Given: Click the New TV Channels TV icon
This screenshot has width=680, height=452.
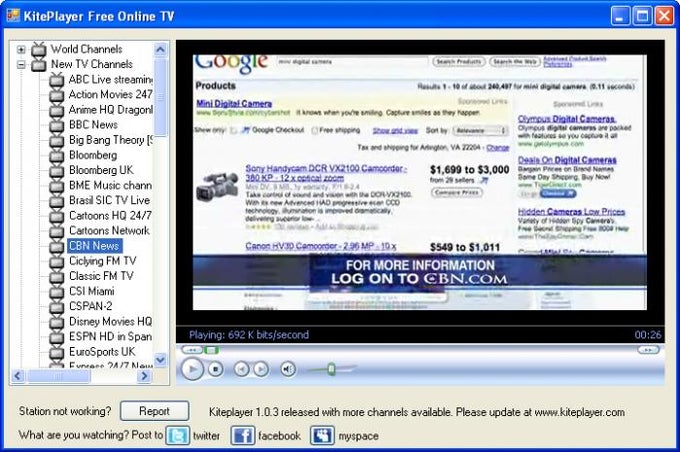Looking at the screenshot, I should point(39,65).
